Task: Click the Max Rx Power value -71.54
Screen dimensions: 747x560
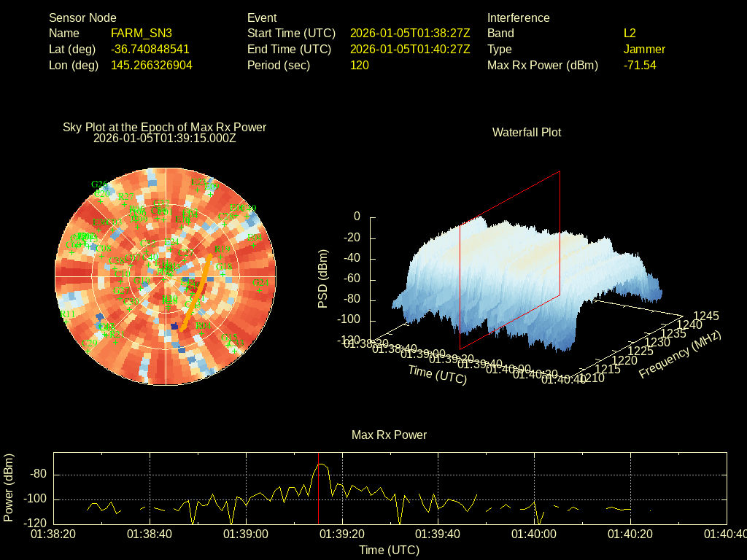Action: 640,66
